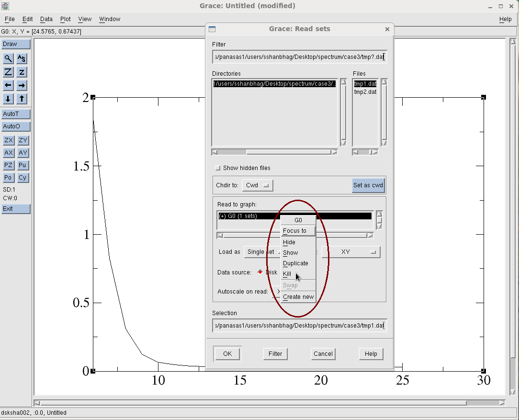This screenshot has height=420, width=519.
Task: Click the PZ icon in the sidebar
Action: click(8, 165)
